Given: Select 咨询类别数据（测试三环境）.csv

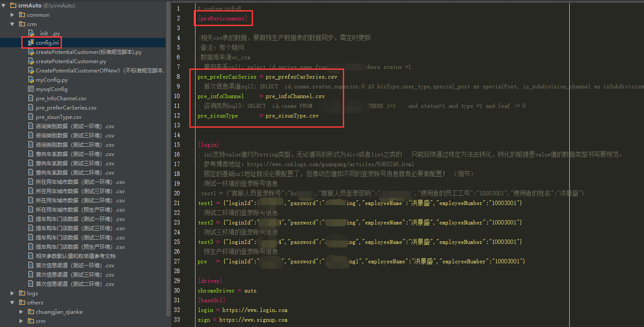Looking at the screenshot, I should [x=75, y=136].
